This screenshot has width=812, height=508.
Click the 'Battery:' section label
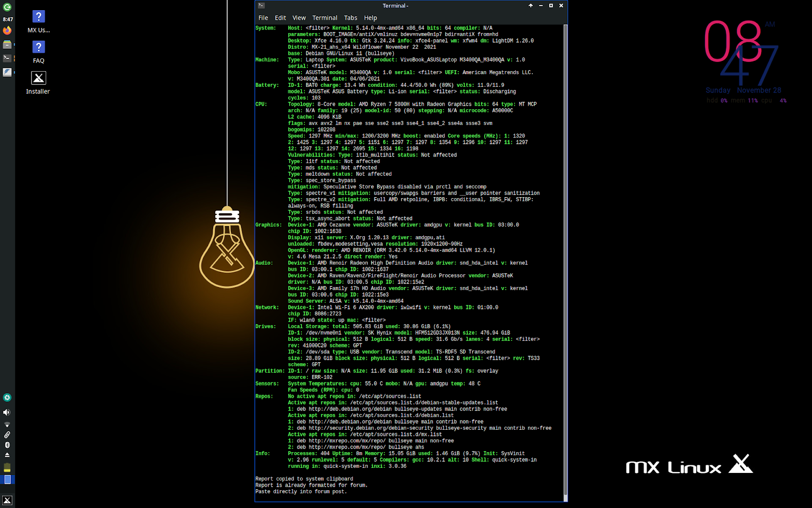click(x=267, y=85)
